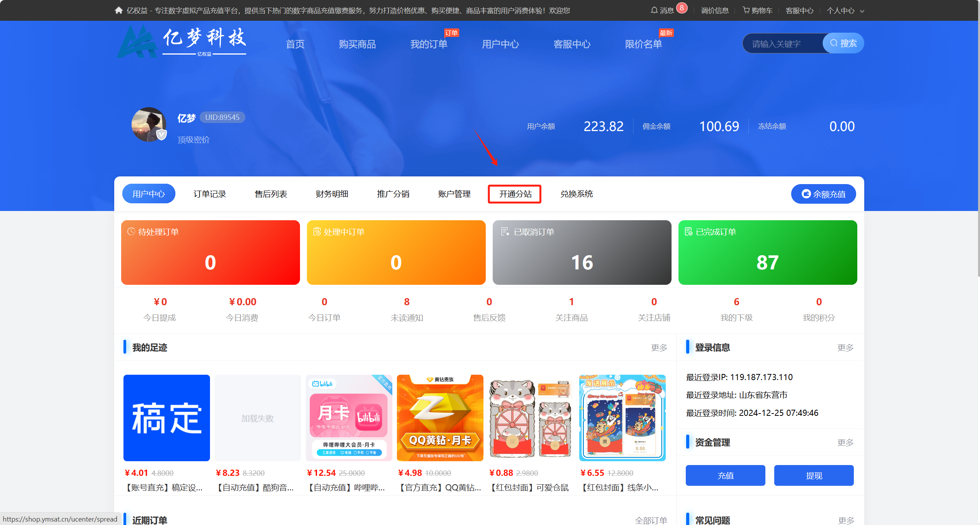Select the 财务明细 tab
980x525 pixels.
click(332, 194)
